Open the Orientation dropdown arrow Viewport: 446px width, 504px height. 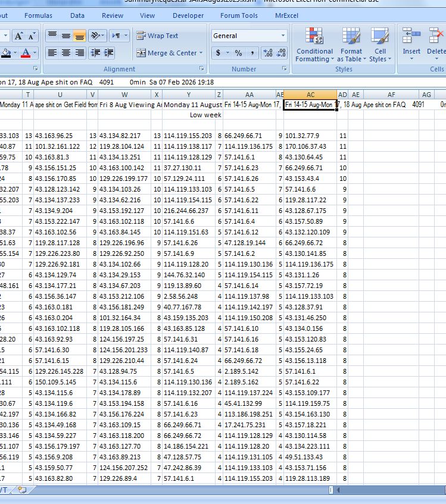(x=103, y=35)
